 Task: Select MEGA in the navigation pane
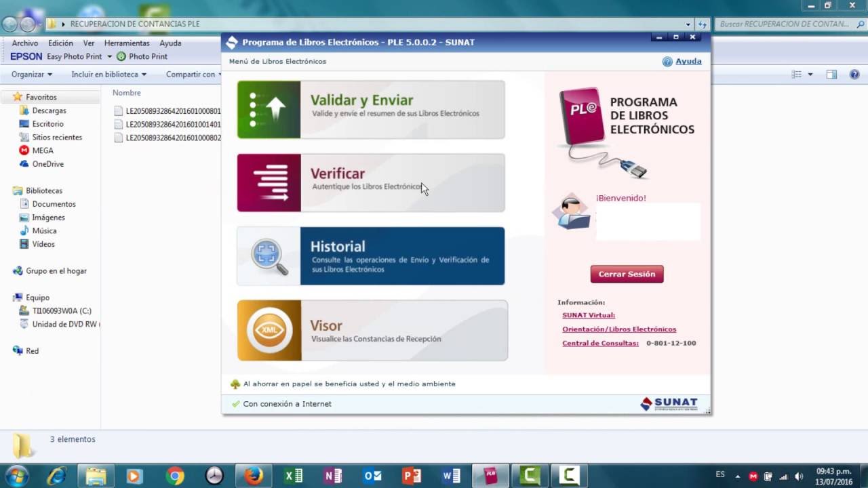coord(43,150)
